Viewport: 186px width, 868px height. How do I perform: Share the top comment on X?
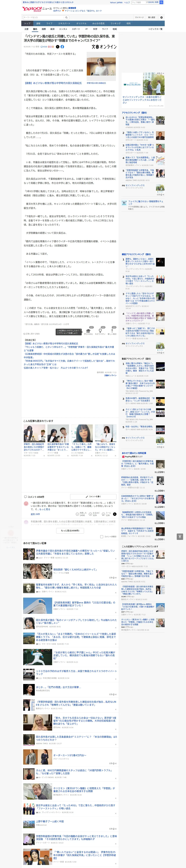(114, 514)
